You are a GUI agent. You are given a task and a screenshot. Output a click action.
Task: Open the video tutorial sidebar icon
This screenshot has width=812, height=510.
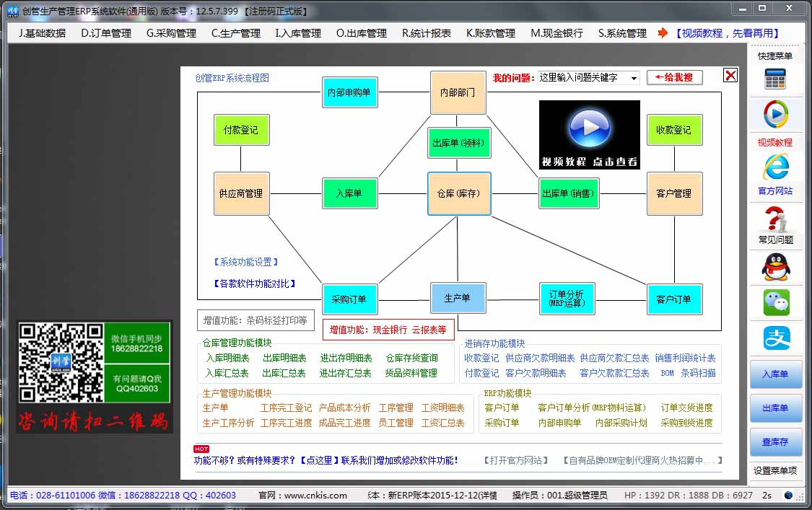(x=775, y=114)
